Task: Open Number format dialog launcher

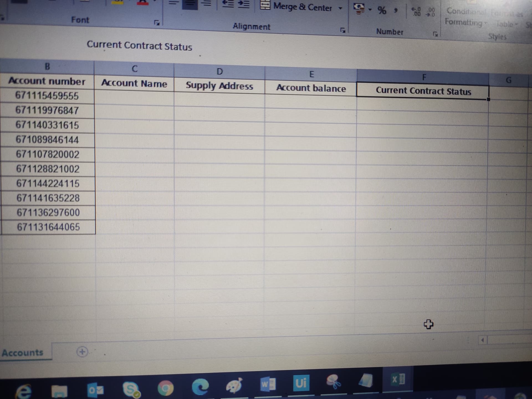Action: [436, 34]
